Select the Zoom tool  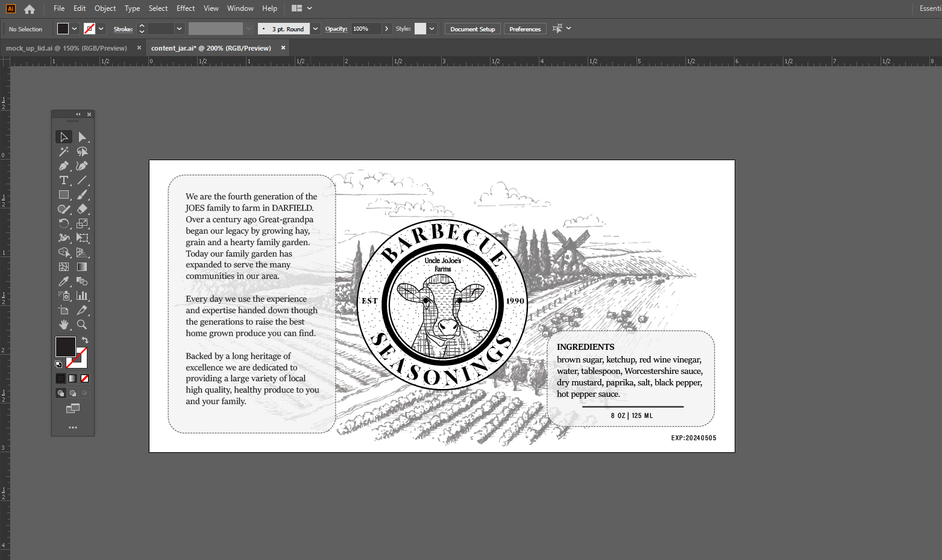pos(83,325)
